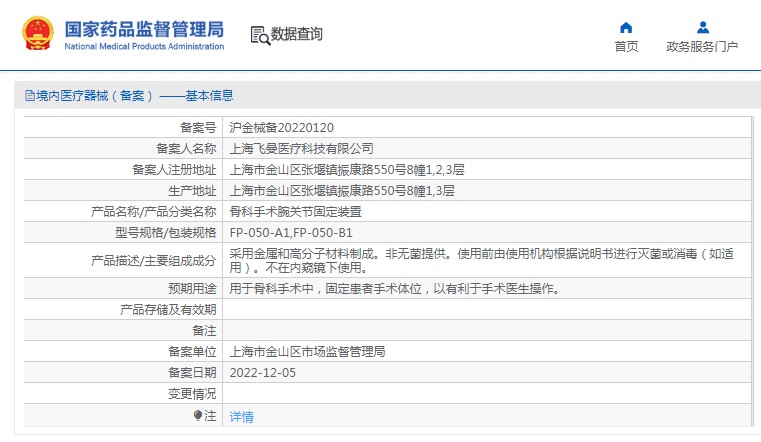Click 上海飞曼医疗科技有限公司 company name

tap(301, 148)
